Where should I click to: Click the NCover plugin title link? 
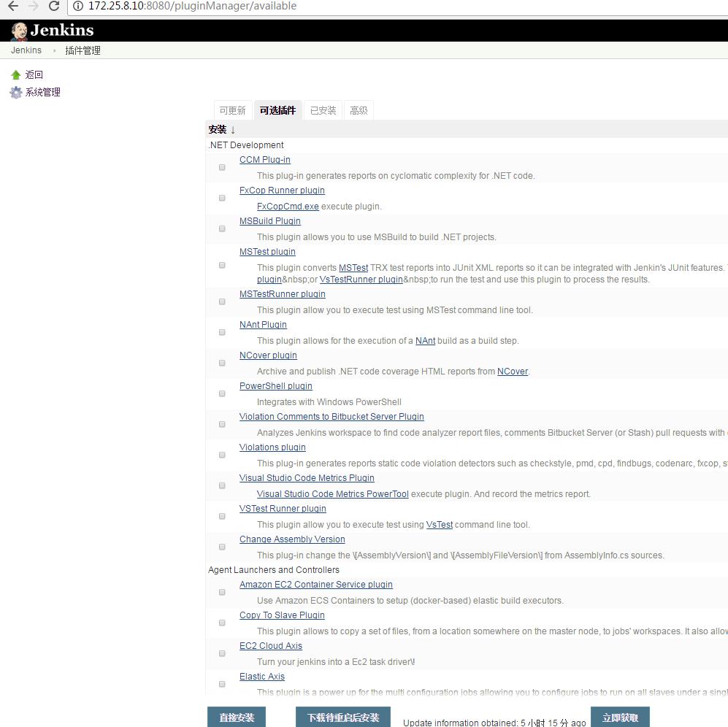point(269,355)
